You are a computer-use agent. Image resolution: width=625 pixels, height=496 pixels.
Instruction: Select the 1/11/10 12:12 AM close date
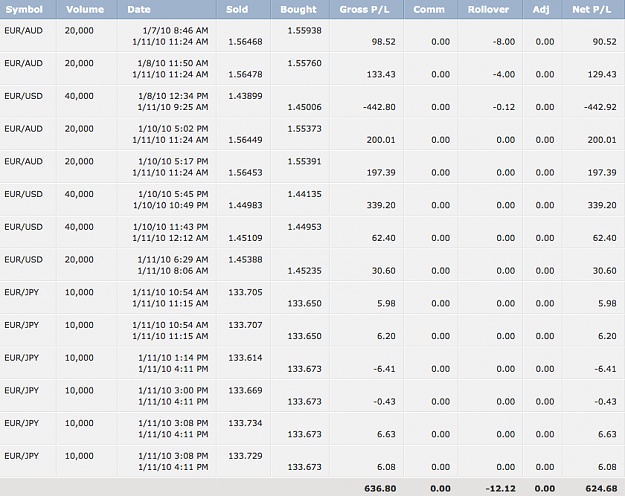click(x=170, y=238)
